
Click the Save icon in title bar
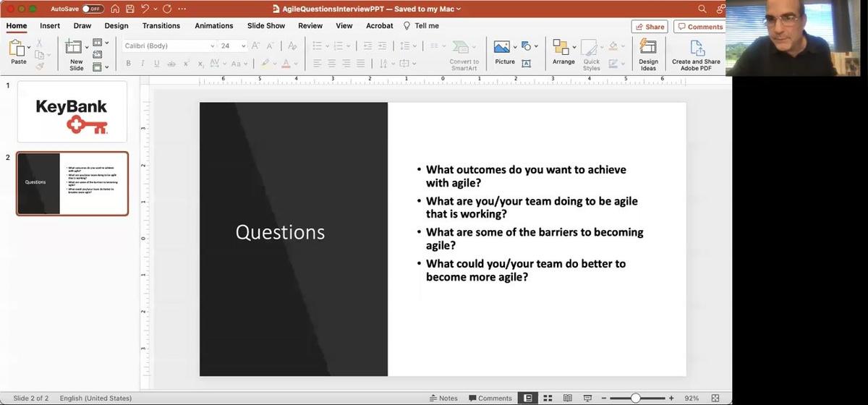tap(130, 9)
